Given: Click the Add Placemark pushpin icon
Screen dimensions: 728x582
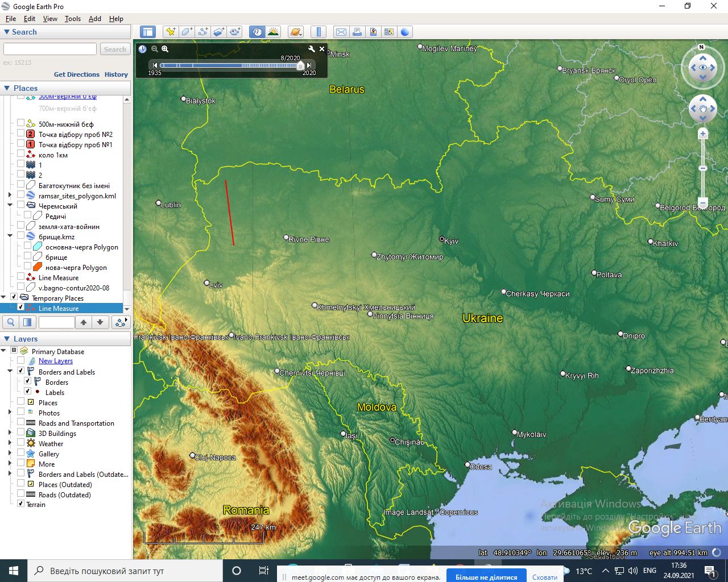Looking at the screenshot, I should 170,32.
